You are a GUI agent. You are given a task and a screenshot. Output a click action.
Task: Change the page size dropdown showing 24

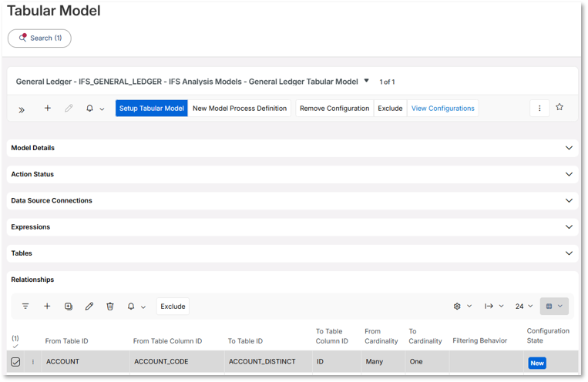coord(524,307)
